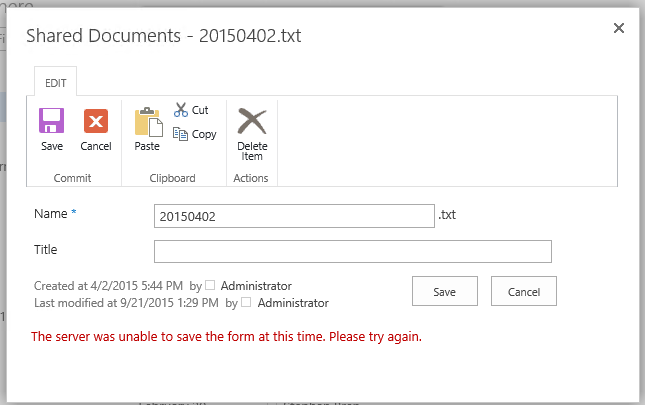Click the dialog title Shared Documents - 20150402.txt

click(x=164, y=36)
